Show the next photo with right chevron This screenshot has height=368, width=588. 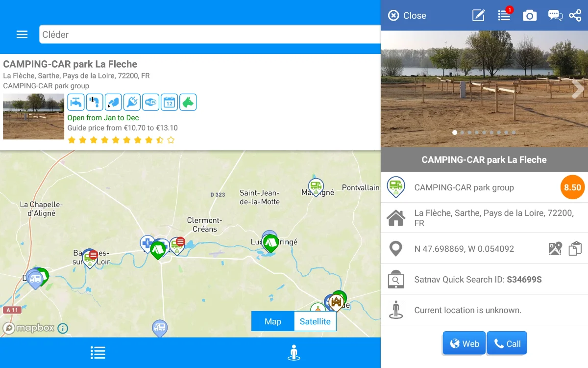[x=578, y=89]
